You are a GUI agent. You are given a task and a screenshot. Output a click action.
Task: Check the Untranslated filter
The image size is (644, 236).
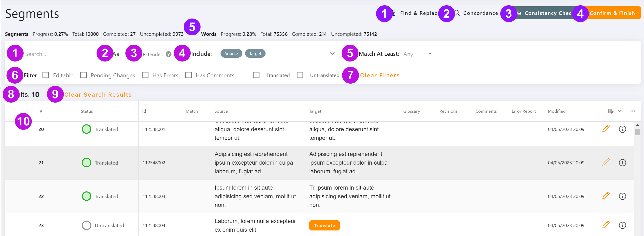coord(300,75)
